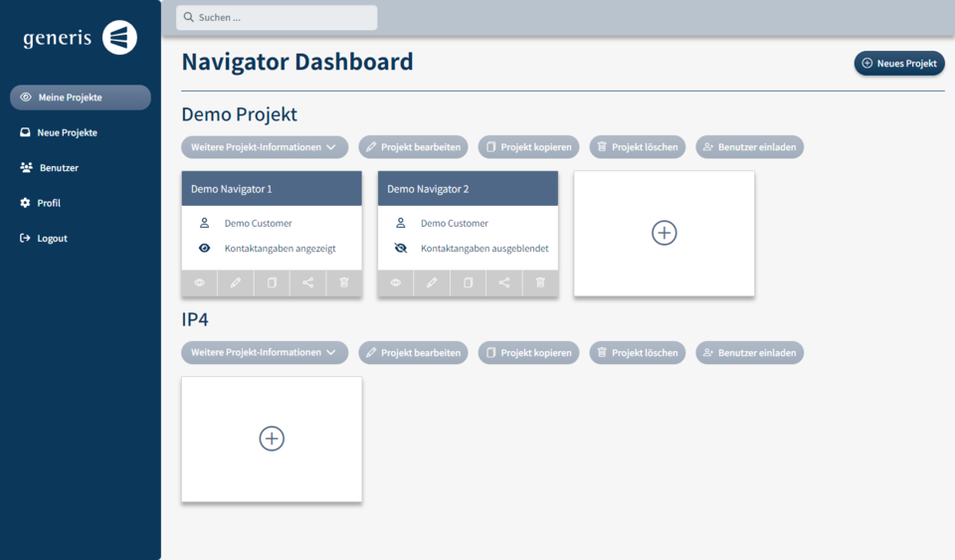Click the user icon in Demo Navigator 2
The width and height of the screenshot is (955, 560).
tap(401, 224)
